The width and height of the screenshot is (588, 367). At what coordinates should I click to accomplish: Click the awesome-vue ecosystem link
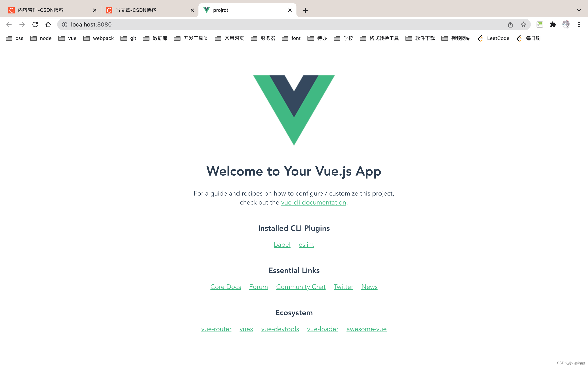[x=366, y=329]
